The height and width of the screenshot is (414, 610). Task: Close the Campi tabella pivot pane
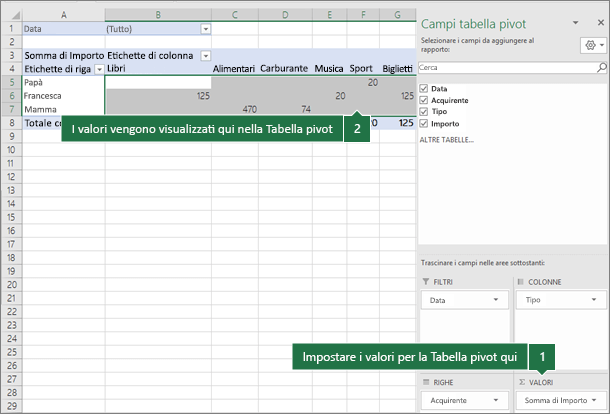coord(601,23)
